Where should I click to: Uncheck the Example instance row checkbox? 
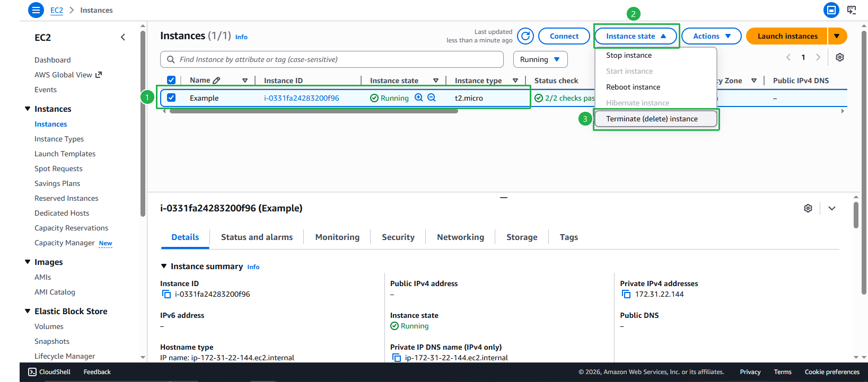171,97
